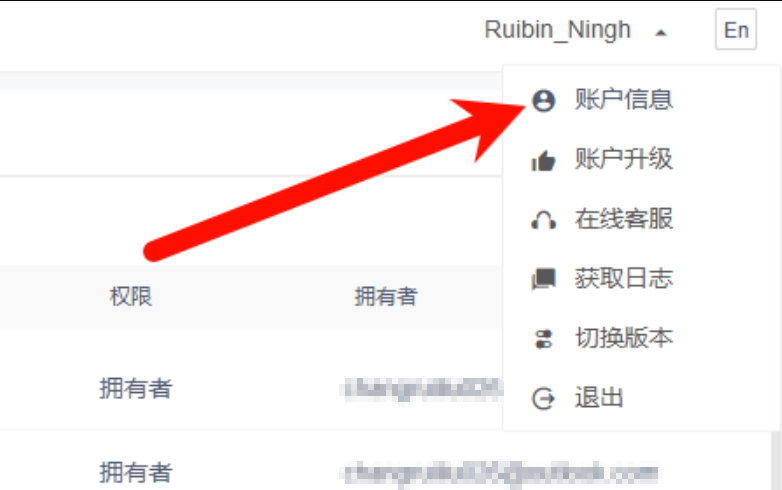Select the first row 拥有者 permission cell
Viewport: 782px width, 490px height.
coord(136,389)
